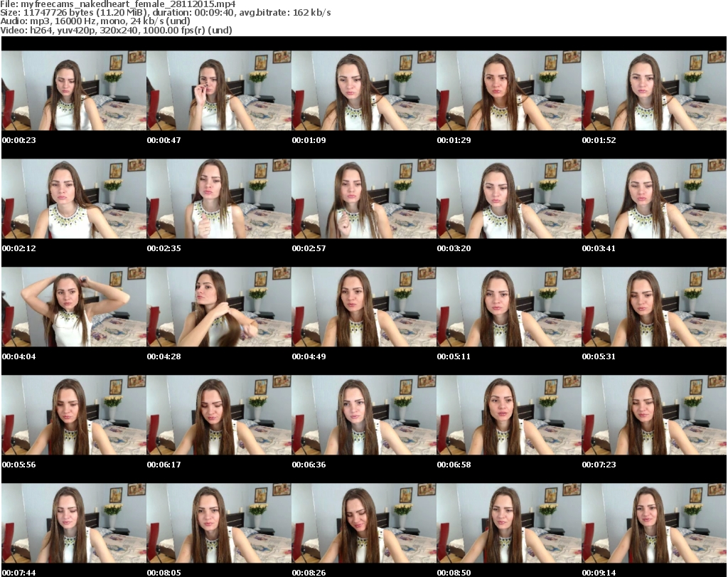Select the thumbnail frame at 00:06:36
The width and height of the screenshot is (728, 577).
click(364, 415)
